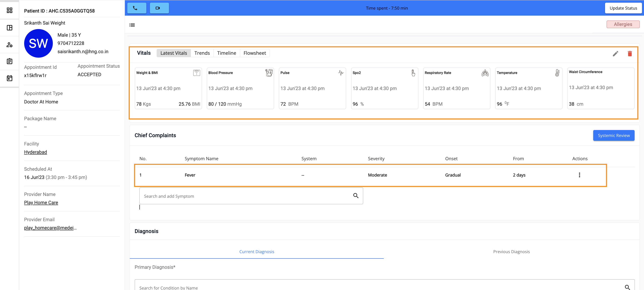Image resolution: width=644 pixels, height=290 pixels.
Task: Start a video call with patient
Action: tap(159, 8)
